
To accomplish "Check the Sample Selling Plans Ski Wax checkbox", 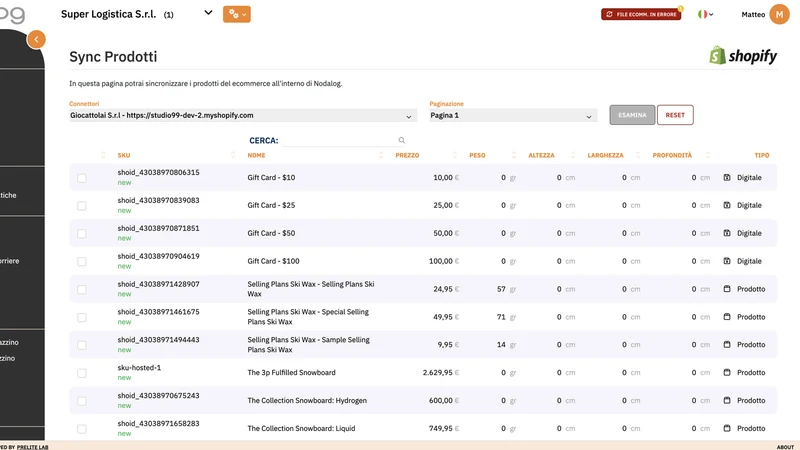I will [x=82, y=345].
